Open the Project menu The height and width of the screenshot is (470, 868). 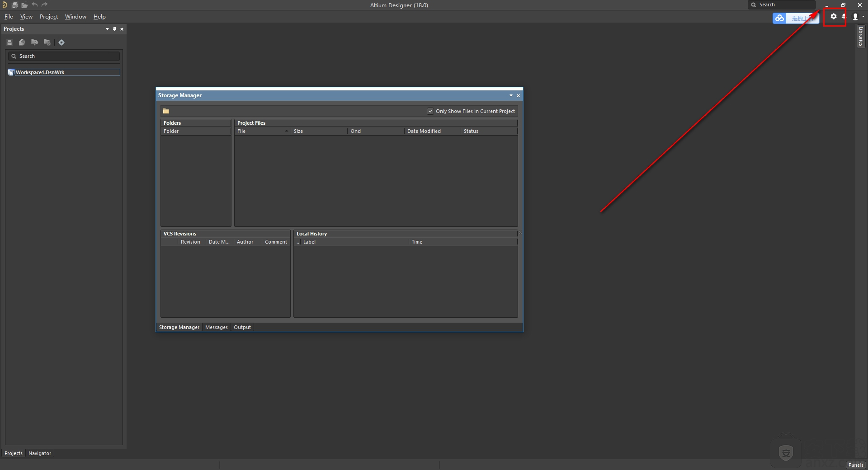coord(49,17)
